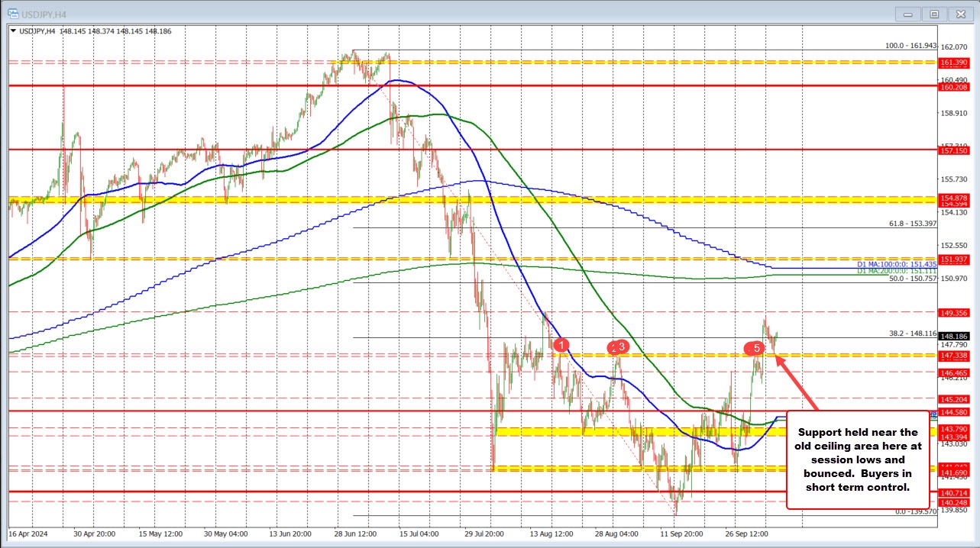The image size is (980, 548).
Task: Click the D1 MA:200:0:0: 151.111 label
Action: (895, 270)
